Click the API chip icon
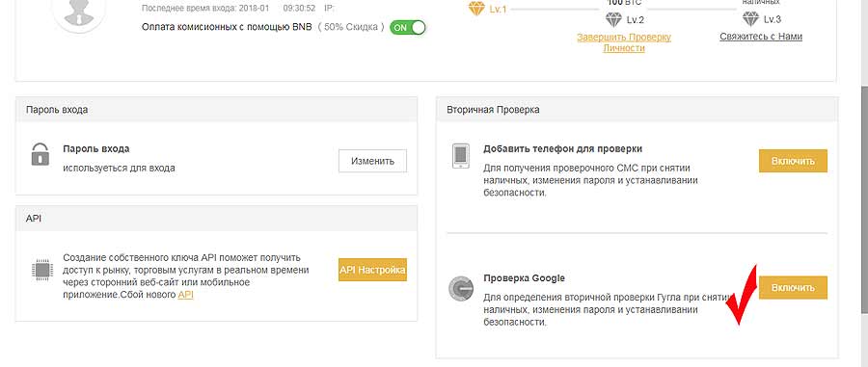 pos(42,270)
